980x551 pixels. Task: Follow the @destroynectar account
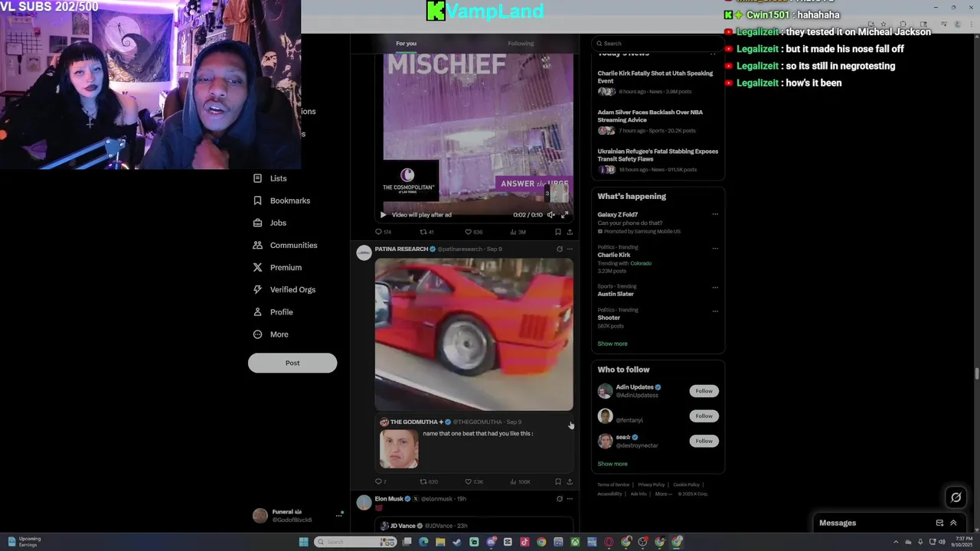[x=704, y=441]
